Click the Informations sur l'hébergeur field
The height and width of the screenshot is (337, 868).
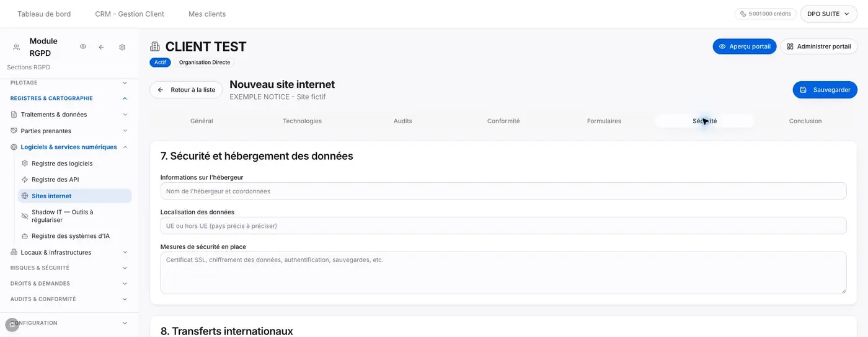coord(503,191)
